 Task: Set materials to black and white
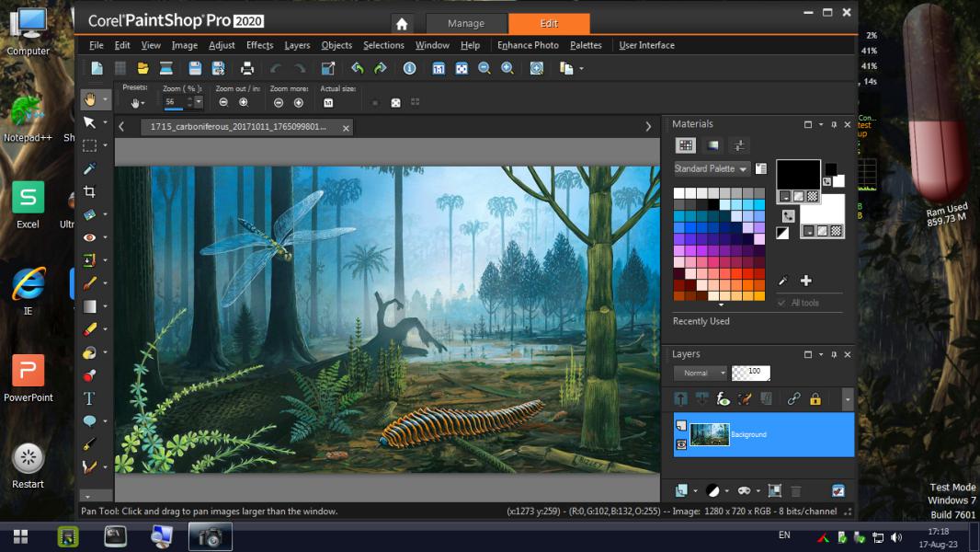pyautogui.click(x=782, y=233)
